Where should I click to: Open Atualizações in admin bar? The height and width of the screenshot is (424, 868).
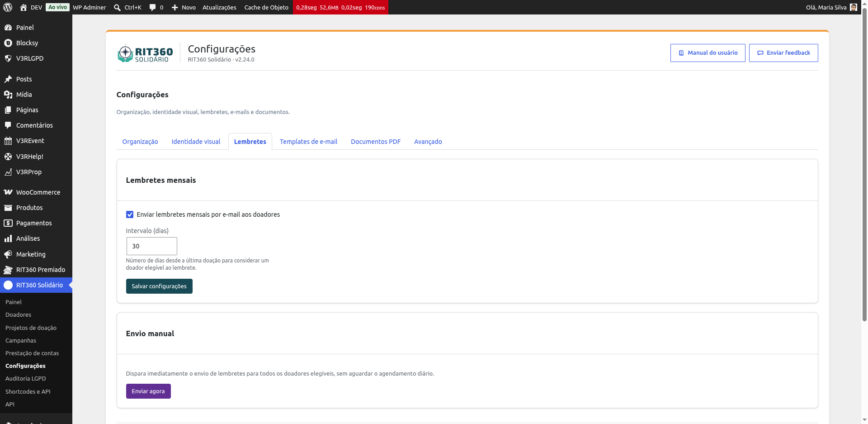pyautogui.click(x=219, y=7)
